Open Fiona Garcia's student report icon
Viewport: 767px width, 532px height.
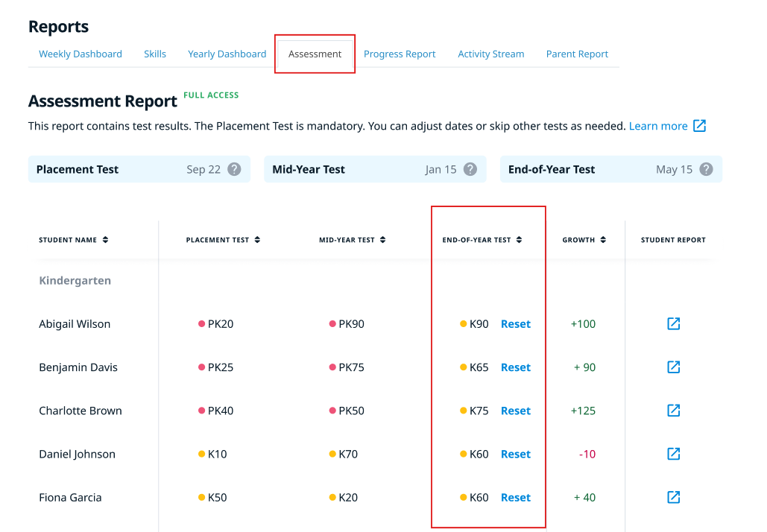coord(673,497)
